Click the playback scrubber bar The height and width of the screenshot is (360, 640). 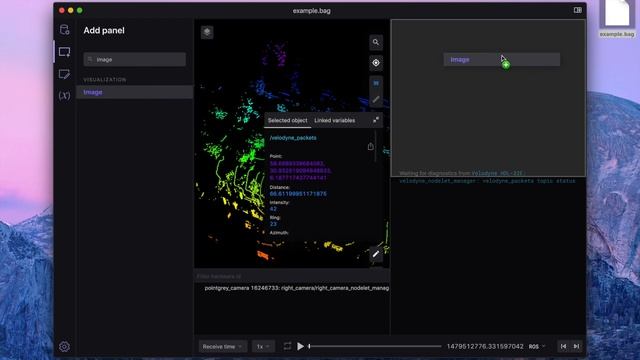375,346
